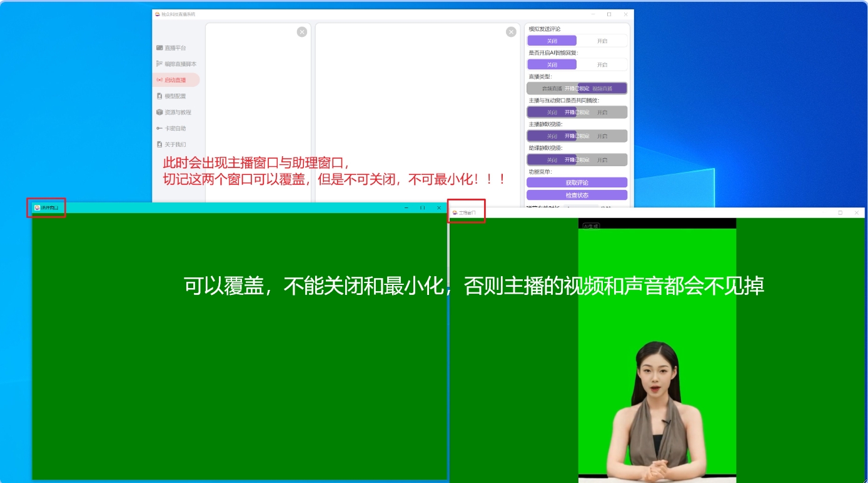868x483 pixels.
Task: Set 主播与互动窗口是否共同播放 to 关闭
Action: 552,112
